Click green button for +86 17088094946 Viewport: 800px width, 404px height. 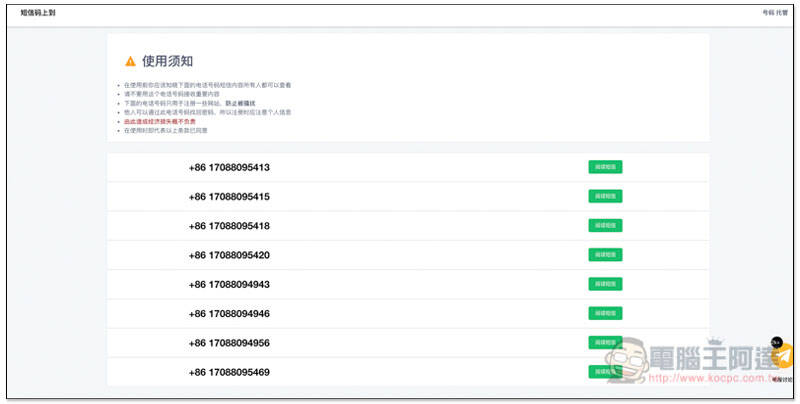coord(605,313)
